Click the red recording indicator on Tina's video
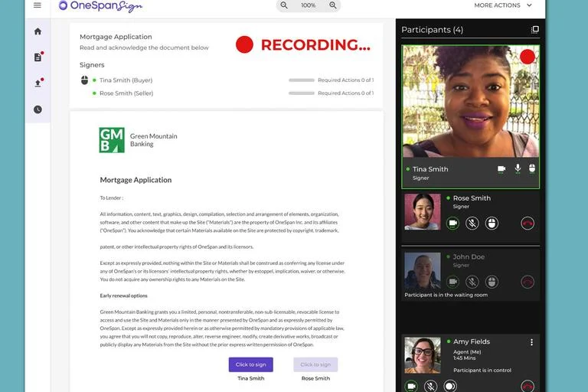Screen dimensions: 588x392 (x=528, y=57)
